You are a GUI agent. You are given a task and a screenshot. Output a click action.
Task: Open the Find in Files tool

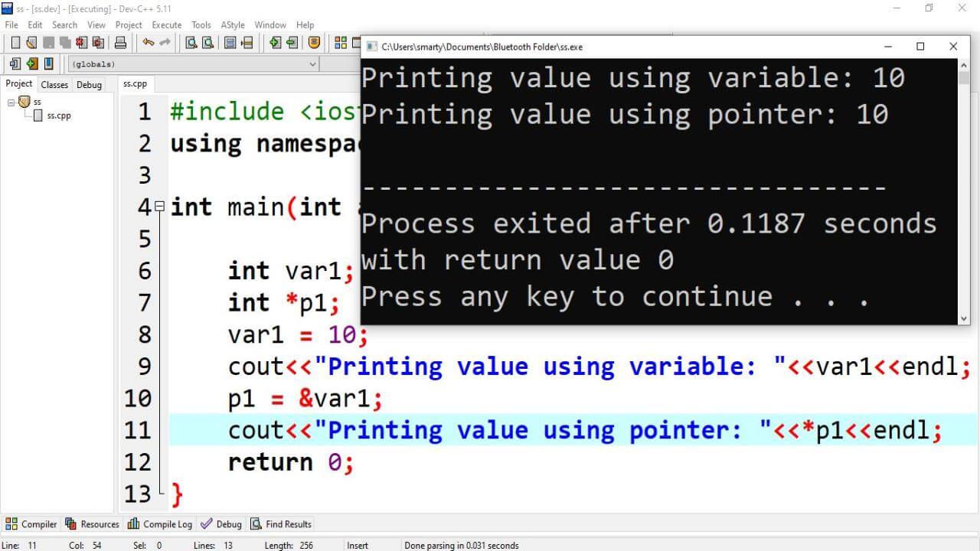click(x=207, y=43)
